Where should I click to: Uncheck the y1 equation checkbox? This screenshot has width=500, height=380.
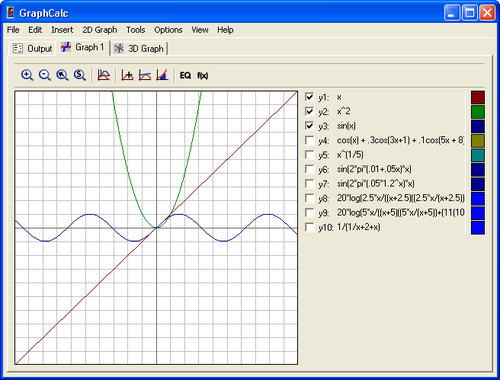click(x=309, y=97)
